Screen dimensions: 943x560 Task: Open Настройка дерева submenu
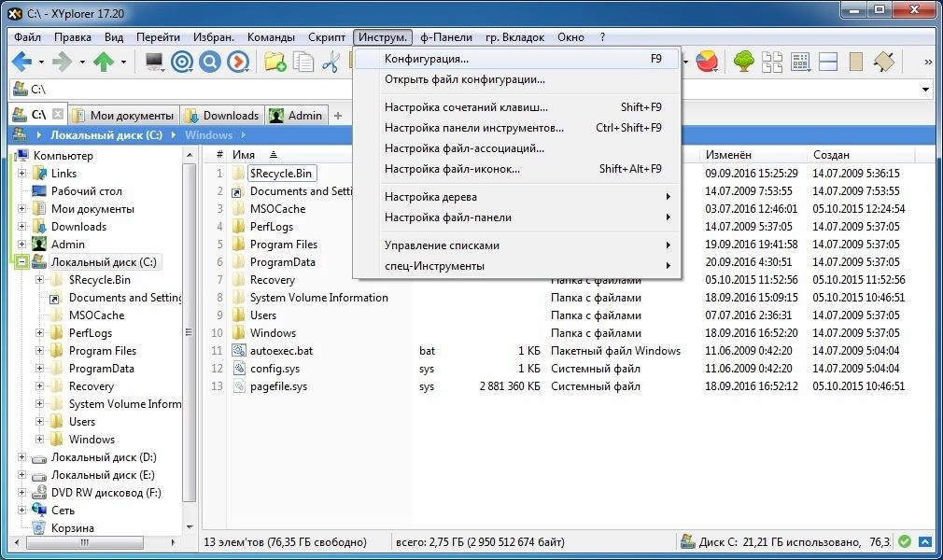(517, 197)
